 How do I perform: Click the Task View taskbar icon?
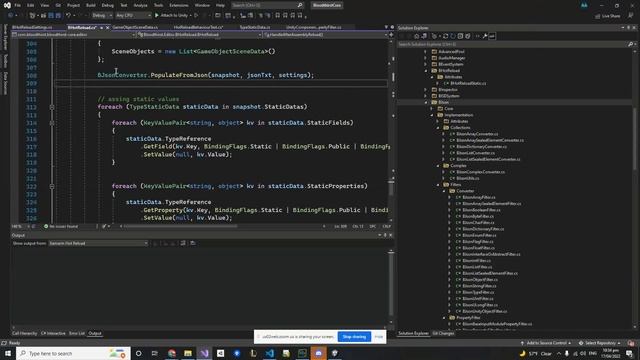(155, 353)
